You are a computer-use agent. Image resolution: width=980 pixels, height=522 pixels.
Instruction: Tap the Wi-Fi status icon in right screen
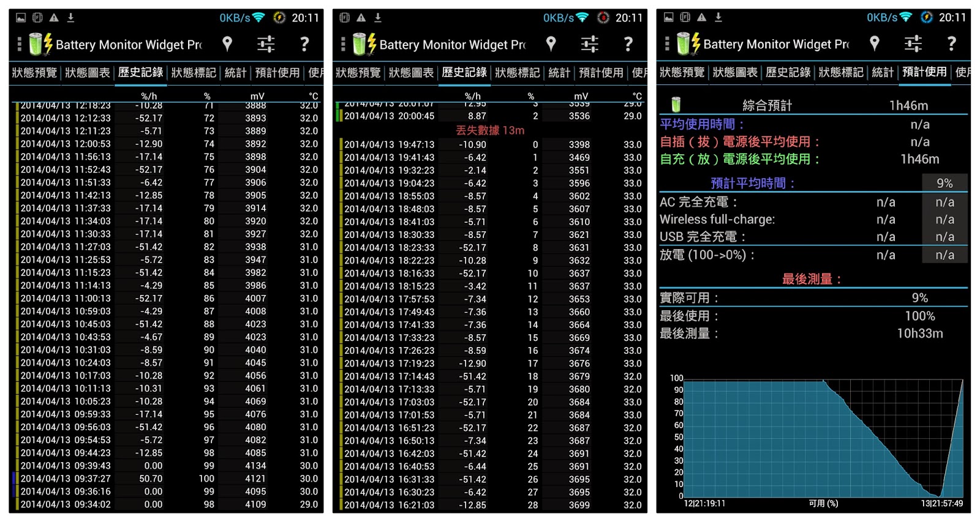[x=906, y=17]
